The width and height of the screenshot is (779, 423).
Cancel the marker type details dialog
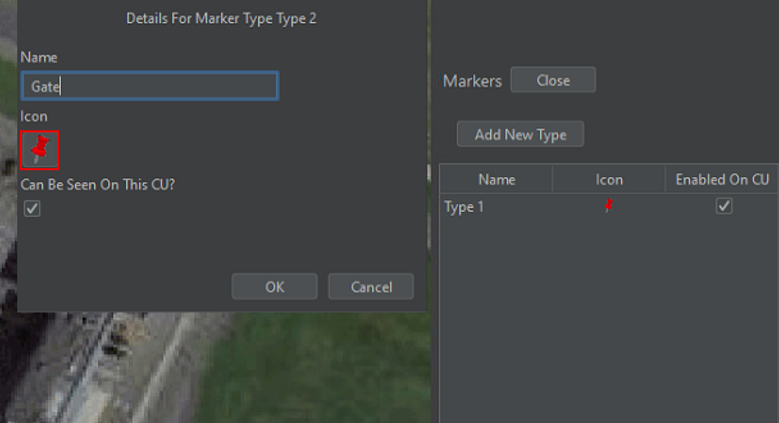tap(371, 287)
